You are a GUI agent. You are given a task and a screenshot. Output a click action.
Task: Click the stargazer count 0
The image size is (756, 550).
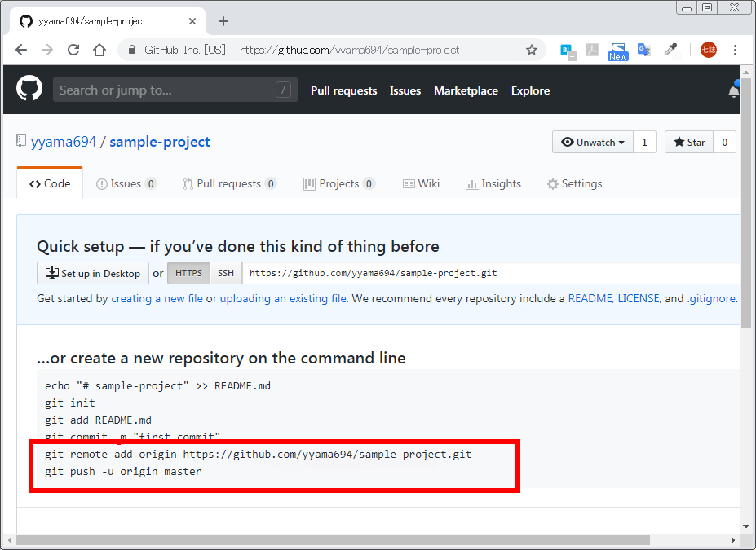coord(724,142)
